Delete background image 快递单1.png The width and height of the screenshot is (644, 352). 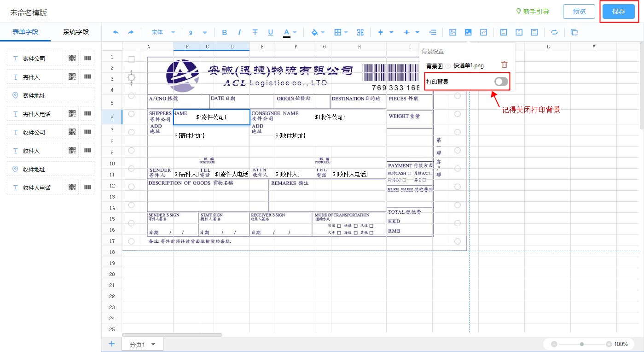coord(505,65)
